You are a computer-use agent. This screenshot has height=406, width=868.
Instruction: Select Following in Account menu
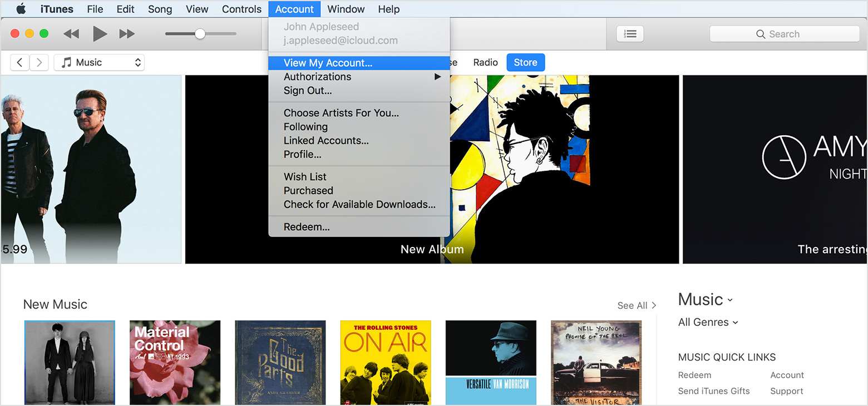click(x=359, y=127)
